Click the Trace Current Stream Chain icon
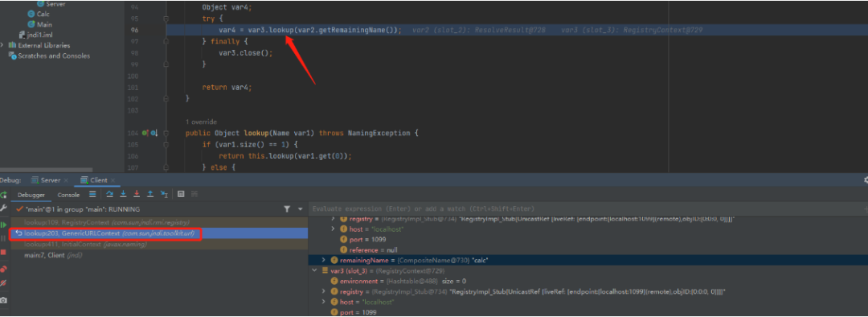This screenshot has width=868, height=317. [194, 195]
